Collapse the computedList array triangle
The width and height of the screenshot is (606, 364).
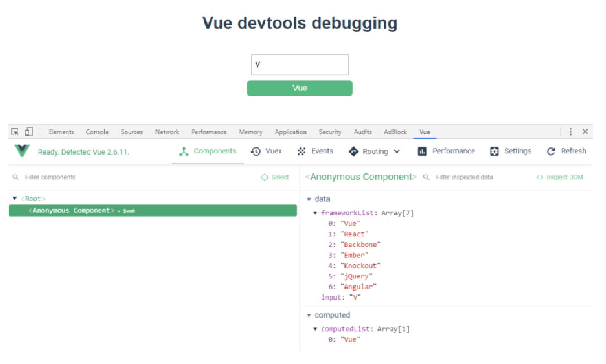(316, 329)
